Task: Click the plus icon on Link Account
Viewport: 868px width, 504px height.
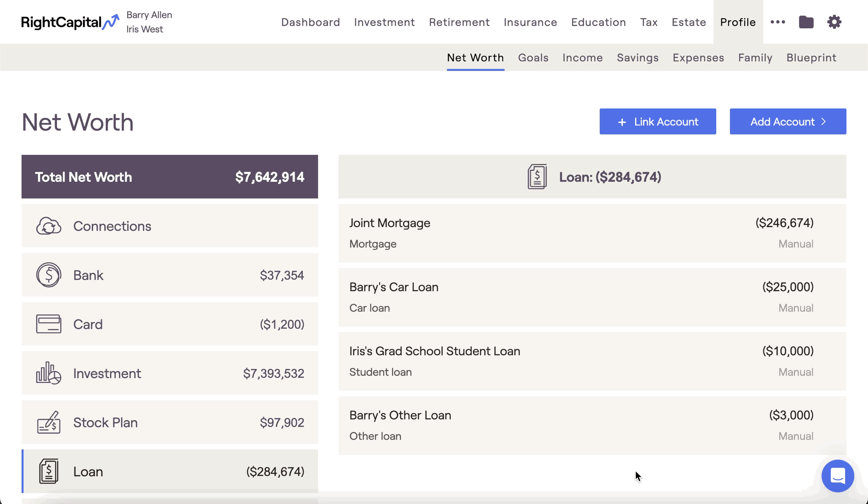Action: pos(622,122)
